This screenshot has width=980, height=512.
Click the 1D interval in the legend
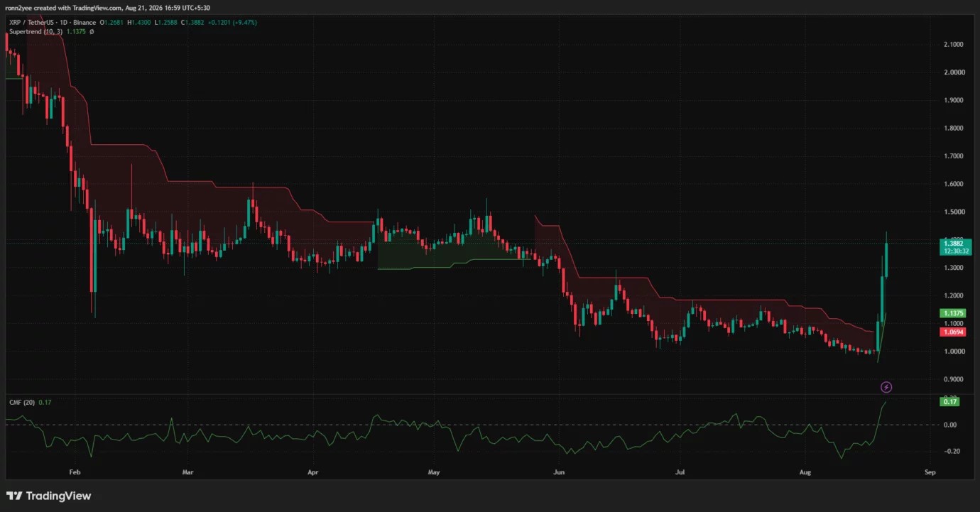click(65, 22)
